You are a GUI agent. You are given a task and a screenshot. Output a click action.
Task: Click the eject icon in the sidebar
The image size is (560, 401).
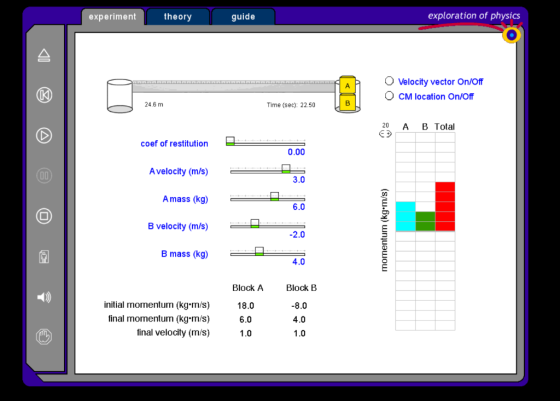[44, 55]
